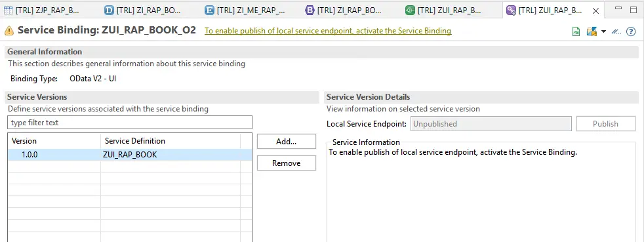This screenshot has width=644, height=242.
Task: Click the Local Service Endpoint Unpublished field
Action: pyautogui.click(x=491, y=124)
